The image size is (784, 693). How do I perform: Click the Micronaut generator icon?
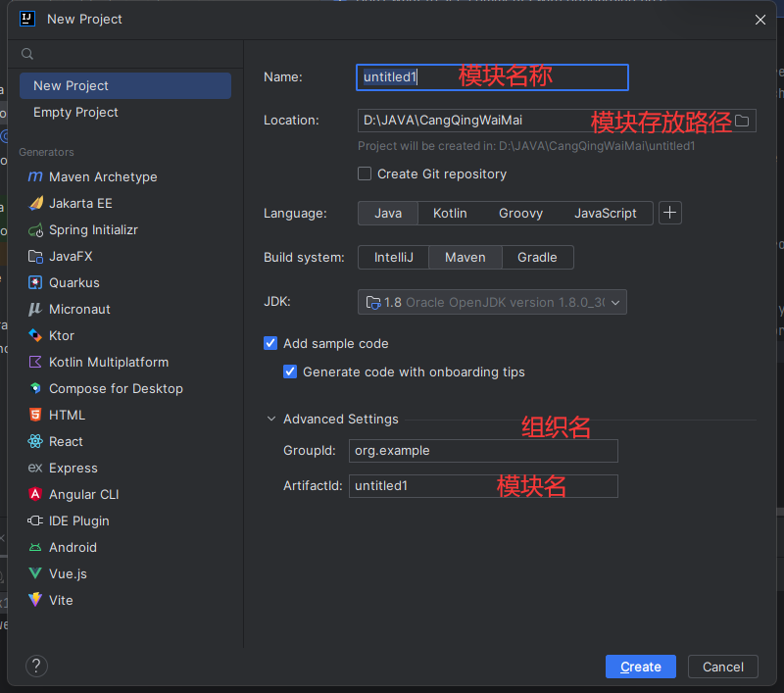[35, 309]
